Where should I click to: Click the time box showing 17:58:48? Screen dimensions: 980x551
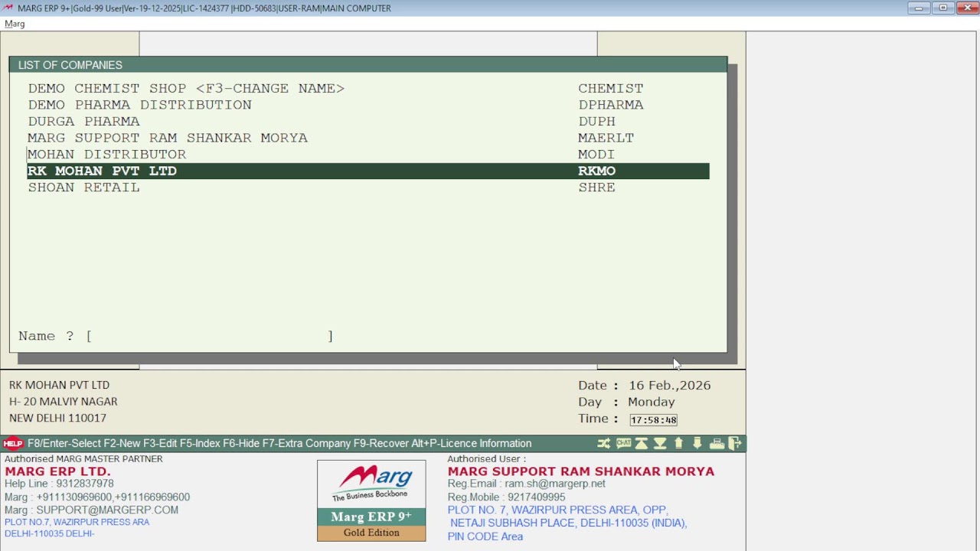tap(653, 419)
